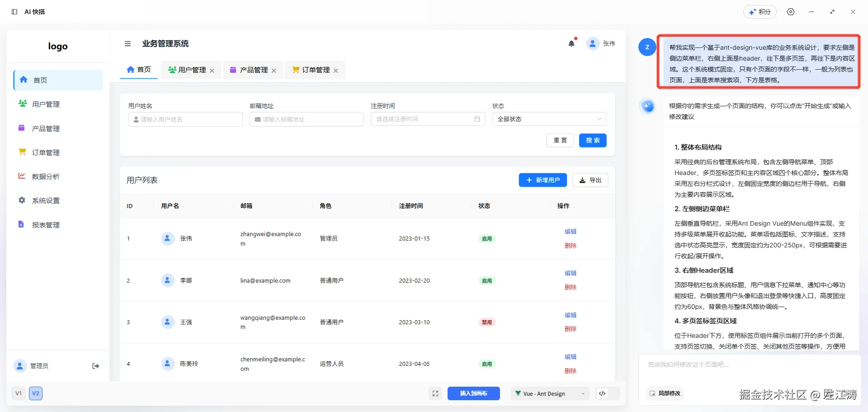Click 陈美玲's avatar in the user table
This screenshot has height=412, width=868.
(x=168, y=364)
